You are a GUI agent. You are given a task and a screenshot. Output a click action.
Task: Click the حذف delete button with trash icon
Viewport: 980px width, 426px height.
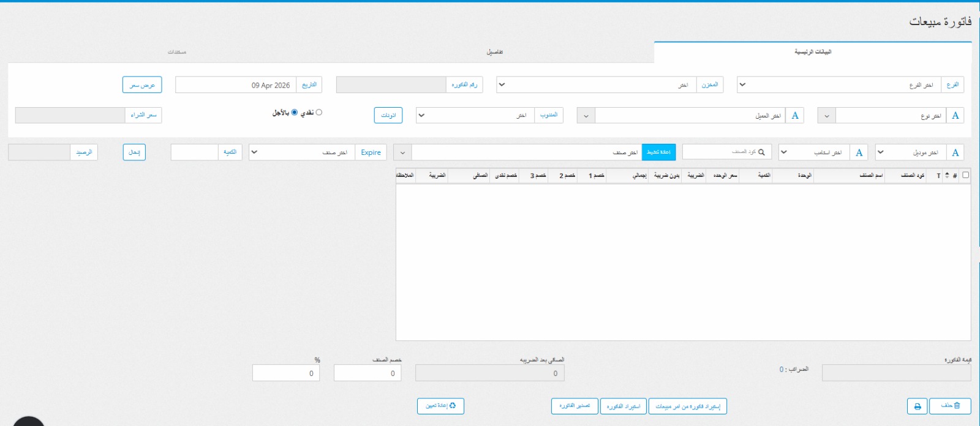click(x=950, y=406)
